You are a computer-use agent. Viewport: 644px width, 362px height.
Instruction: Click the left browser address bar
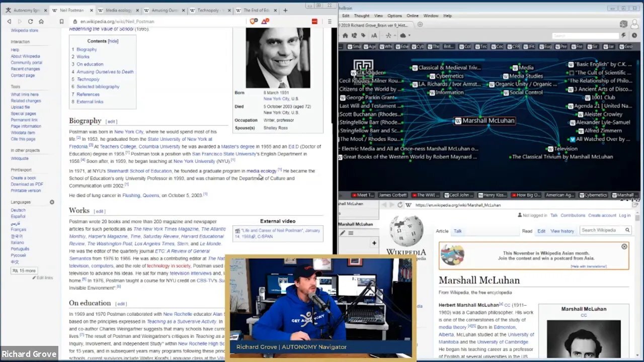[156, 22]
